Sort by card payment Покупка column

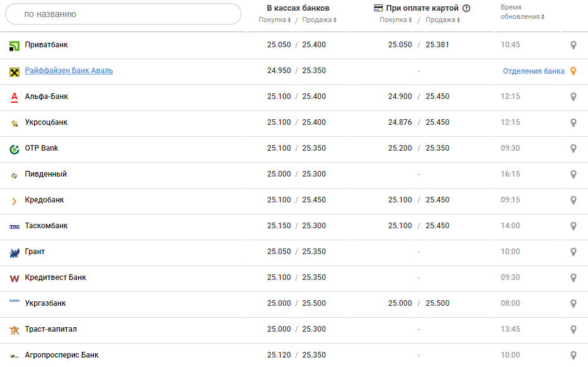[x=396, y=20]
